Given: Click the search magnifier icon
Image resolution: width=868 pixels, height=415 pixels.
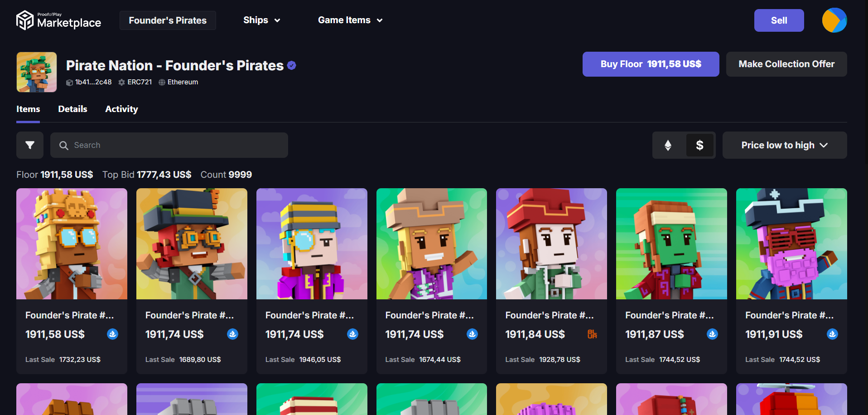Looking at the screenshot, I should click(64, 145).
